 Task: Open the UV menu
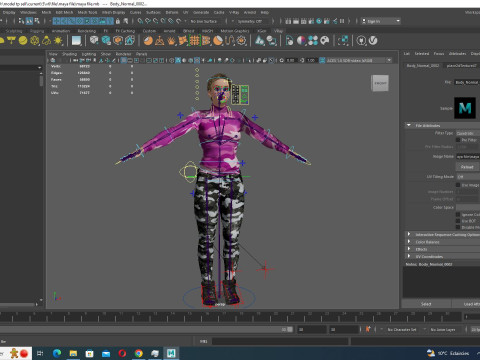click(186, 12)
